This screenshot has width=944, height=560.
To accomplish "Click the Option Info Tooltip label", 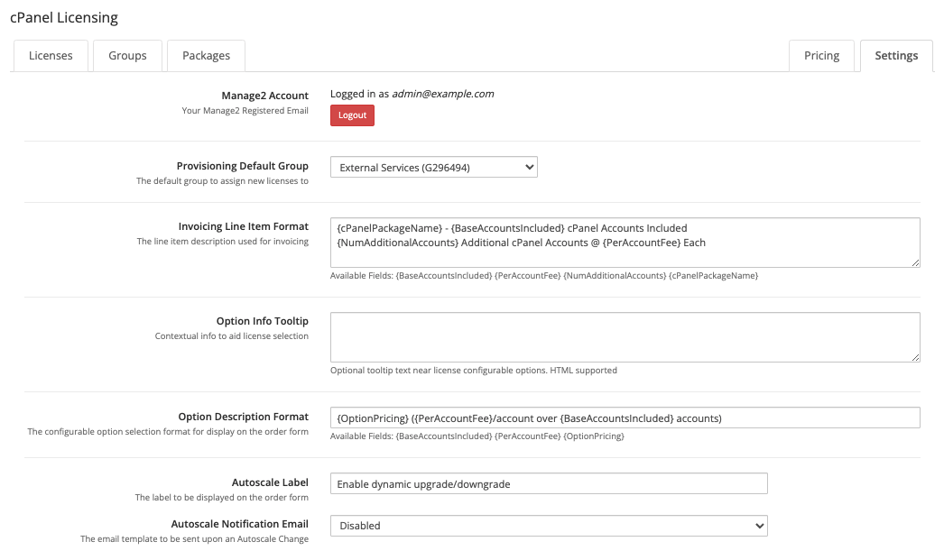I will point(263,321).
